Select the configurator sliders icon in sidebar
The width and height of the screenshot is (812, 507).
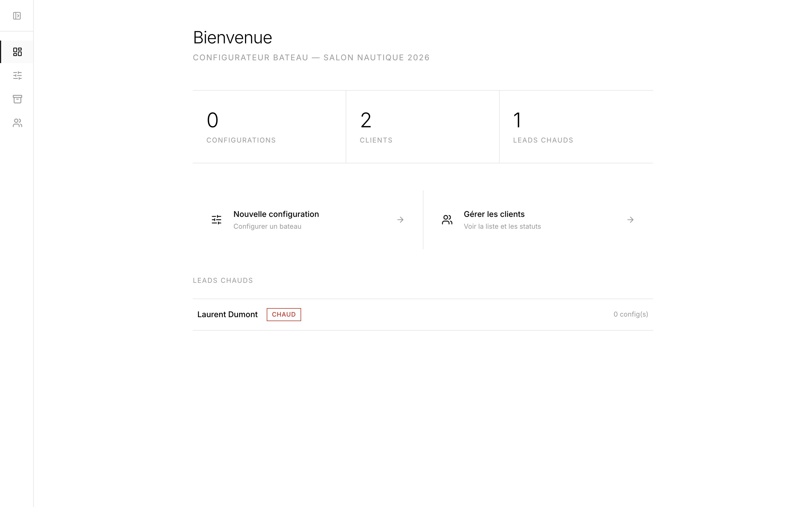click(x=17, y=76)
